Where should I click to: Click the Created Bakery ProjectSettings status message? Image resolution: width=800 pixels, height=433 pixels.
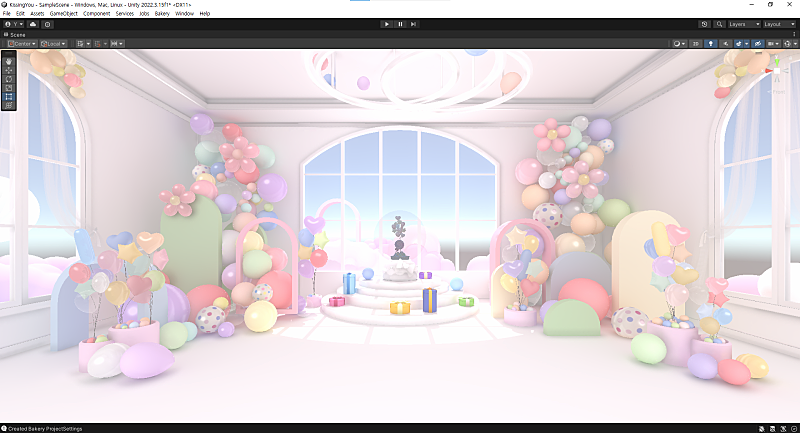coord(45,428)
